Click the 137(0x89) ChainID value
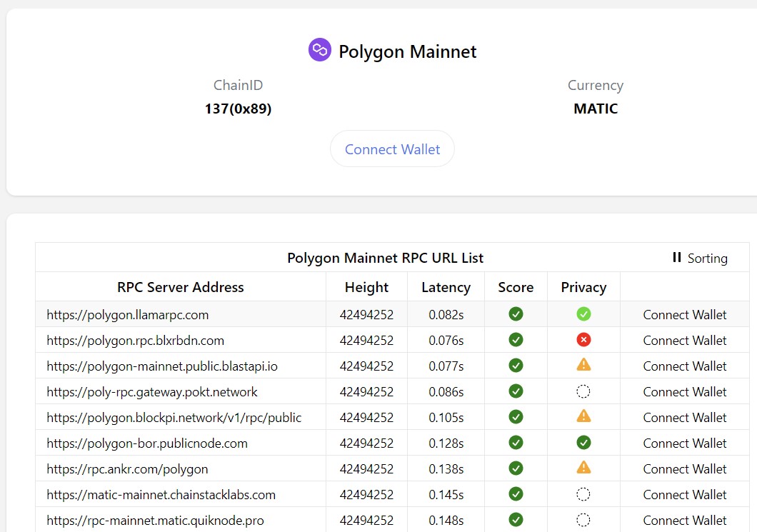Viewport: 757px width, 532px height. click(x=238, y=109)
